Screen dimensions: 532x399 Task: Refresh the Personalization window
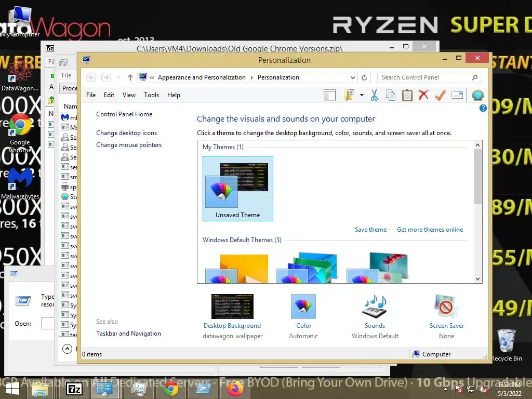(364, 77)
